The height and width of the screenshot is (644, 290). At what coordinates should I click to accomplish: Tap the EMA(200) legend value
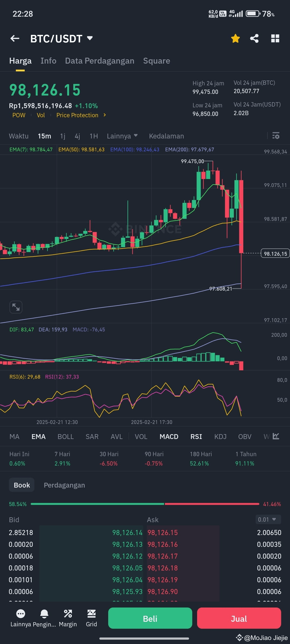click(x=190, y=149)
